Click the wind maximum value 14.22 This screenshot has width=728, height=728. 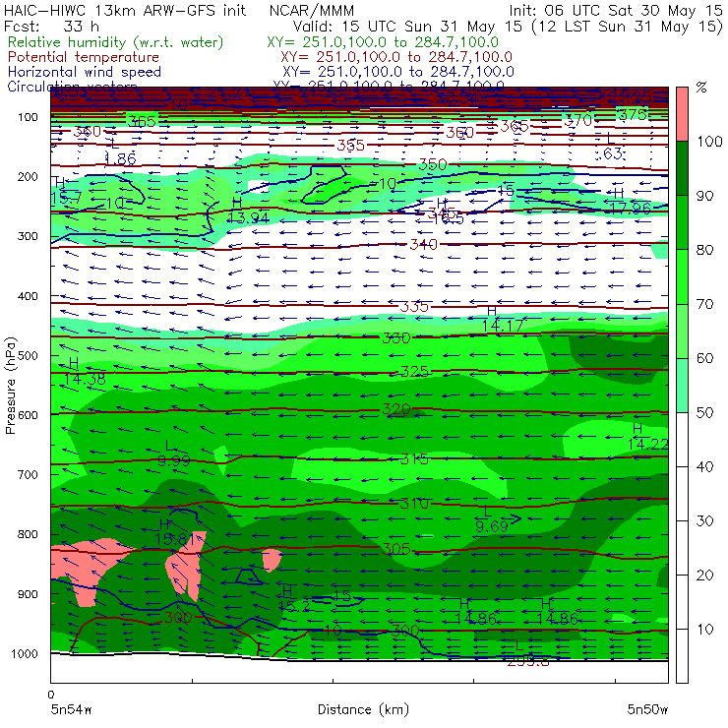[647, 445]
